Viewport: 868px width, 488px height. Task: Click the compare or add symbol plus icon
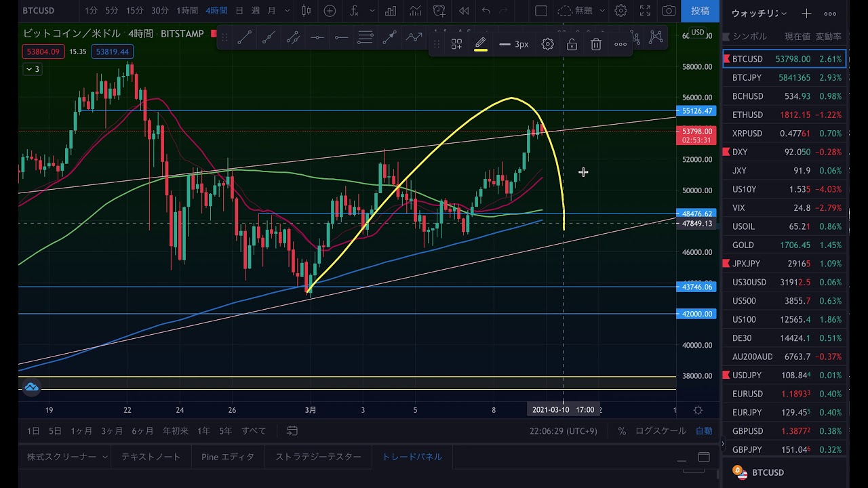(330, 11)
